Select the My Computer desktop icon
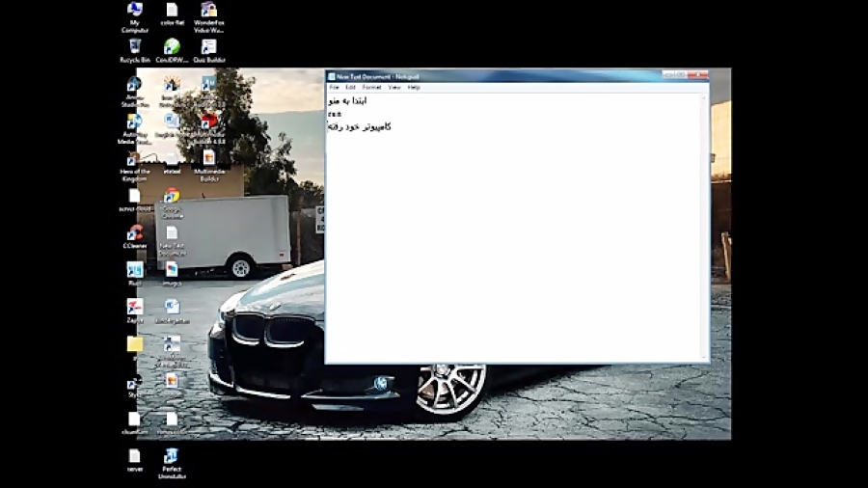Image resolution: width=868 pixels, height=488 pixels. [134, 17]
